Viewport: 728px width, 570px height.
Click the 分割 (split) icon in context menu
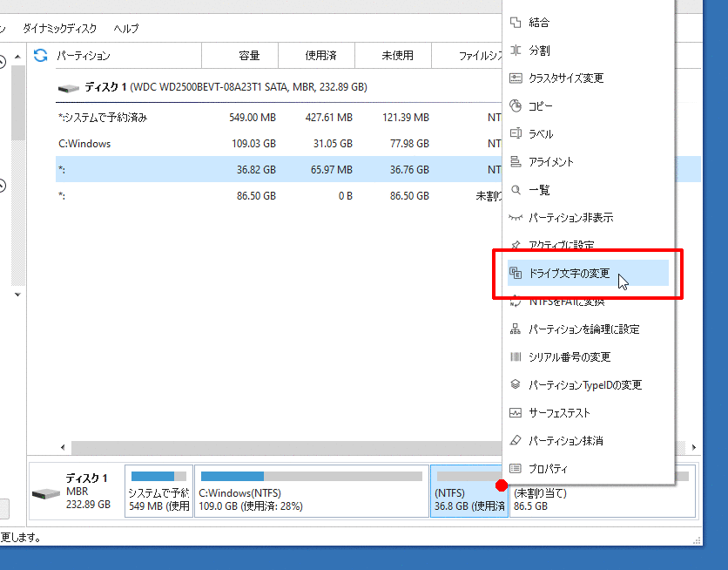516,51
